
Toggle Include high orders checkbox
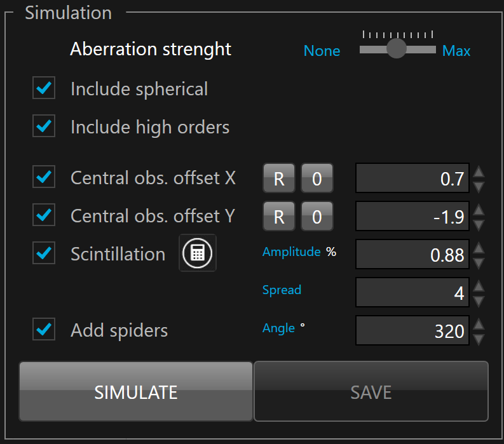44,126
